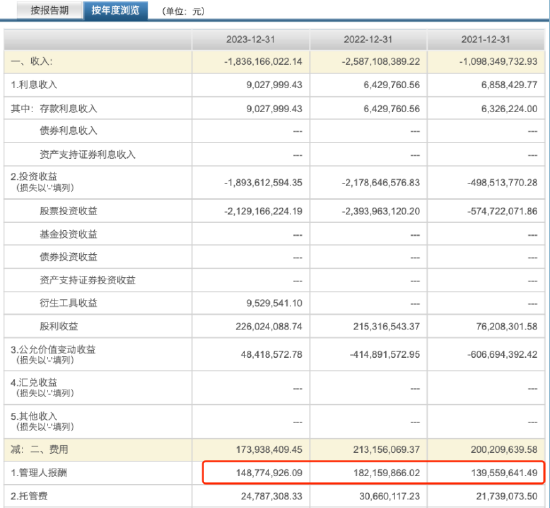Select the 股利收益 row label
This screenshot has height=508, width=550.
click(x=59, y=326)
